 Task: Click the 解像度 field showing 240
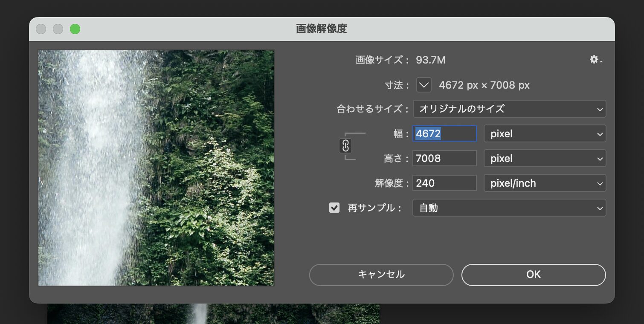click(444, 183)
